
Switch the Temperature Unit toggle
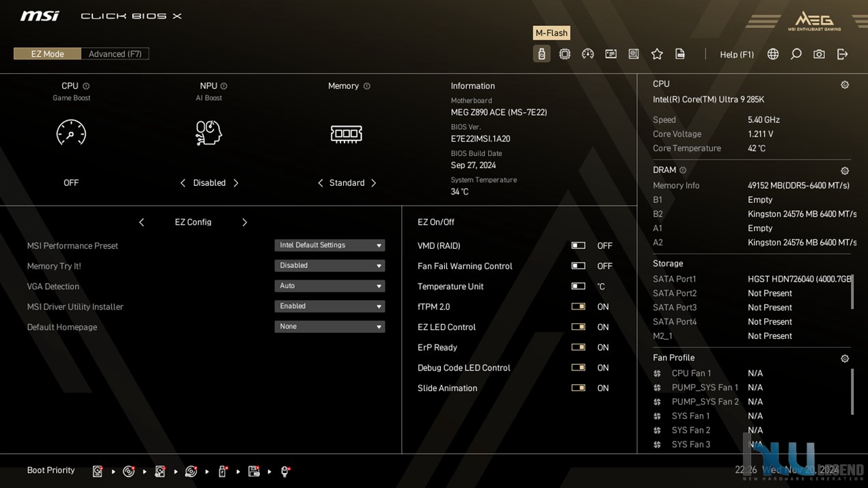(x=578, y=286)
